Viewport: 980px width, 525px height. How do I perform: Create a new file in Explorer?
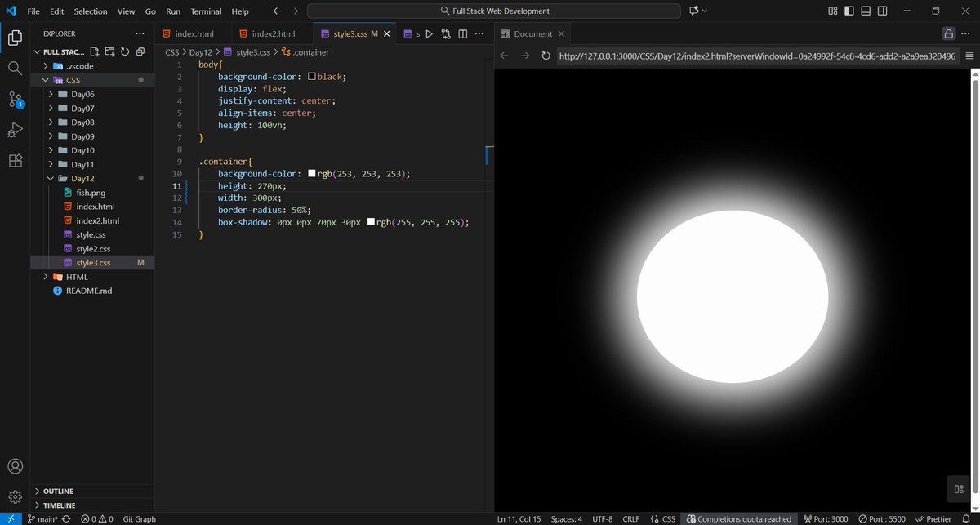[95, 51]
